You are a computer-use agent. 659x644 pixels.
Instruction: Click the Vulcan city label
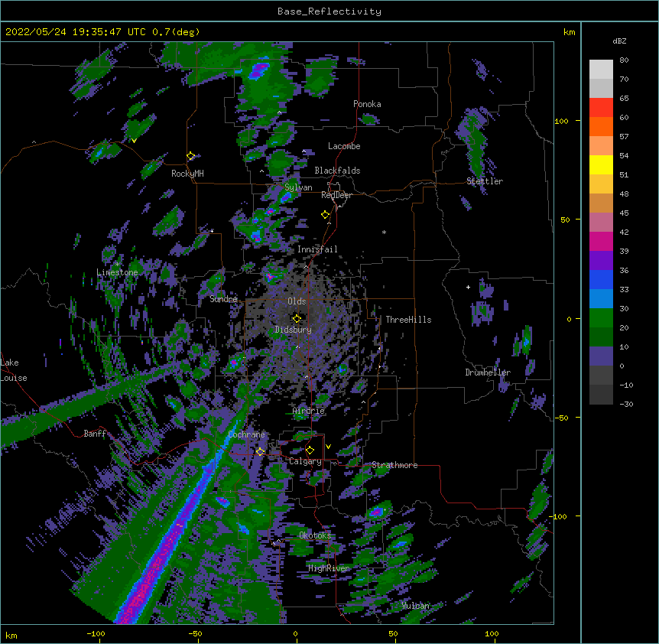tap(416, 606)
